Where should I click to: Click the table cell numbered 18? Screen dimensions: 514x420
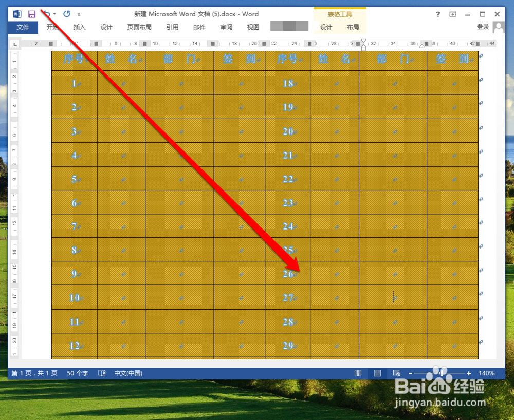288,83
